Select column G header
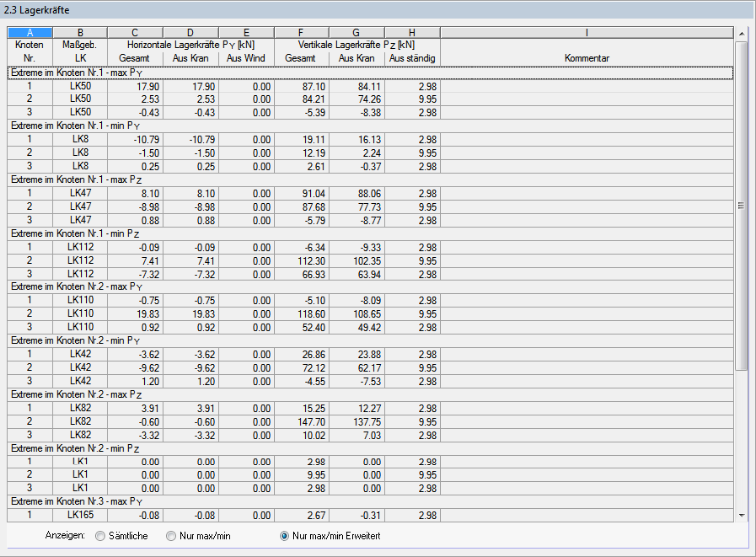This screenshot has height=557, width=756. (x=357, y=33)
